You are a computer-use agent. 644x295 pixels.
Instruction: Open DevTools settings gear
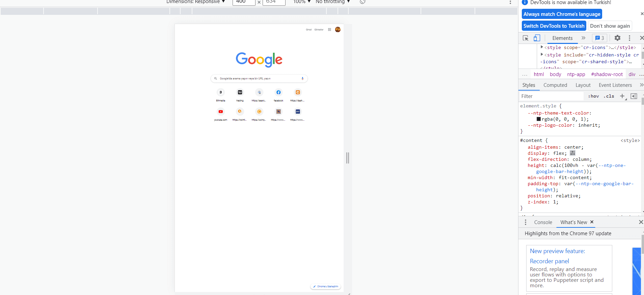point(617,38)
